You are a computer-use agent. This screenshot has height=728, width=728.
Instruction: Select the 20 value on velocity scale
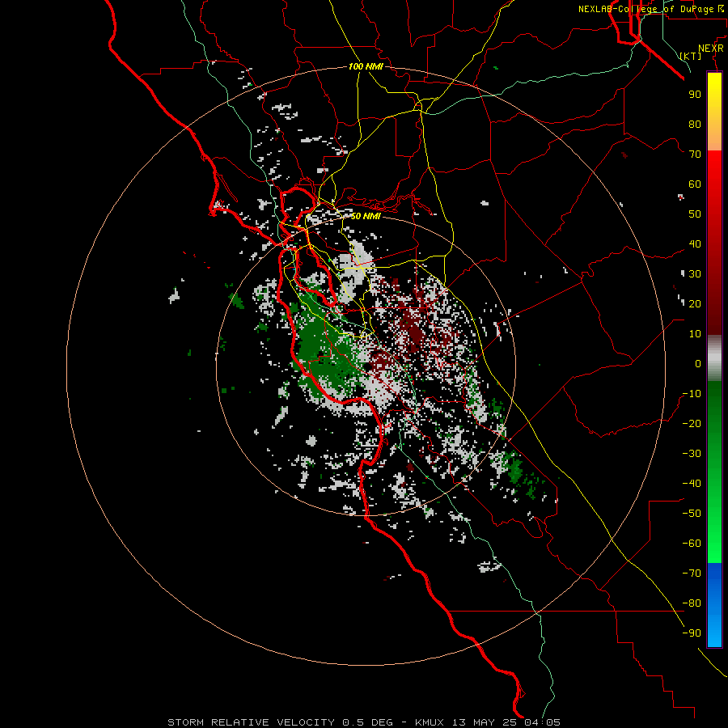[x=695, y=303]
